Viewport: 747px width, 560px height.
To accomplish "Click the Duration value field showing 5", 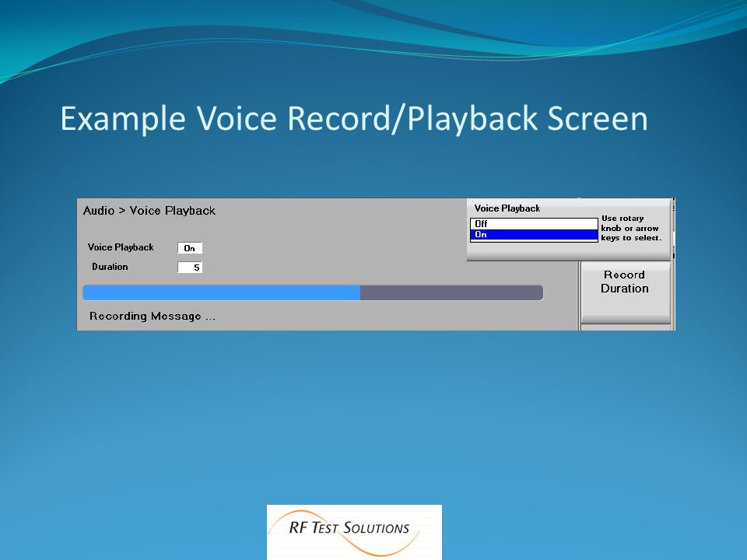I will [x=190, y=268].
